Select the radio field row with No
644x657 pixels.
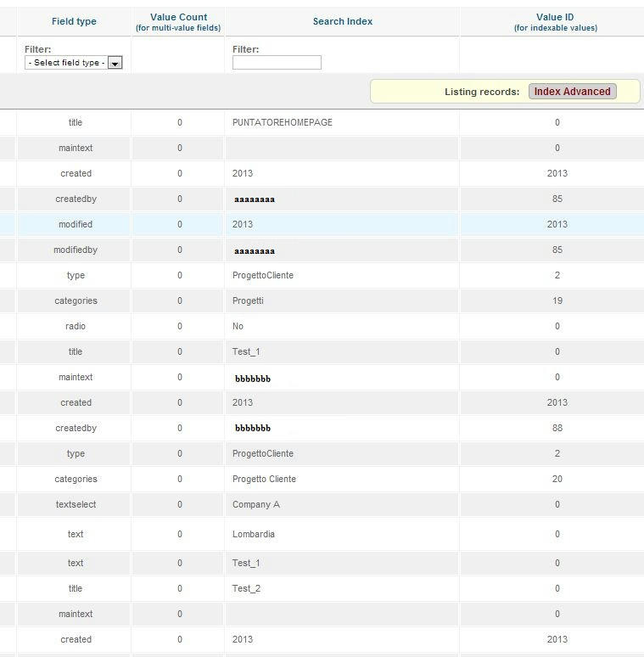point(322,326)
